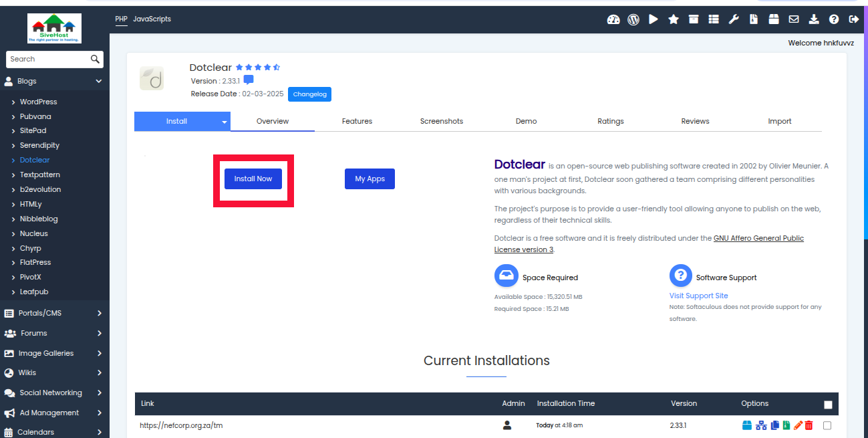Collapse the Blogs category in sidebar
This screenshot has width=868, height=438.
click(55, 81)
